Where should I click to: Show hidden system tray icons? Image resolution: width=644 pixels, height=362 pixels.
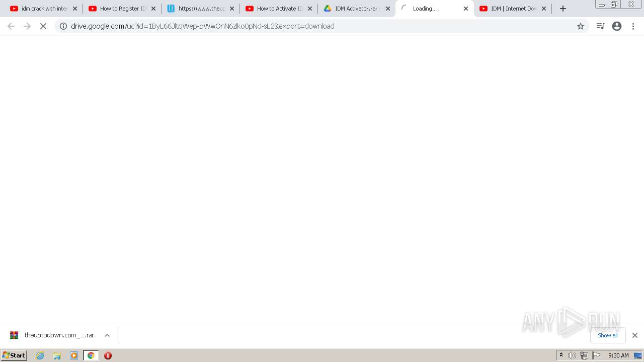click(561, 355)
